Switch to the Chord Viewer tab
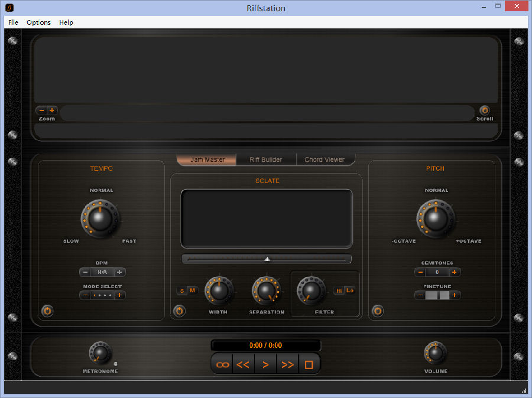532x398 pixels. [325, 159]
